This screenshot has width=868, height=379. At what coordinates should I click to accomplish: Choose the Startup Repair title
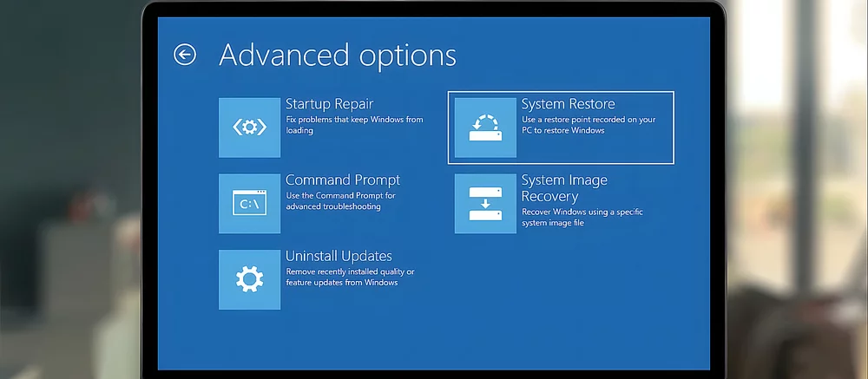[329, 104]
